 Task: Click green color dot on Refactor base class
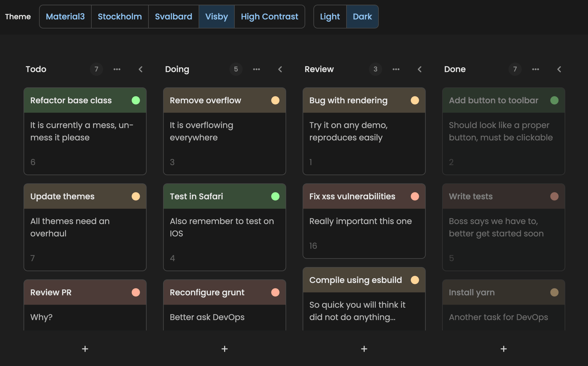point(136,100)
